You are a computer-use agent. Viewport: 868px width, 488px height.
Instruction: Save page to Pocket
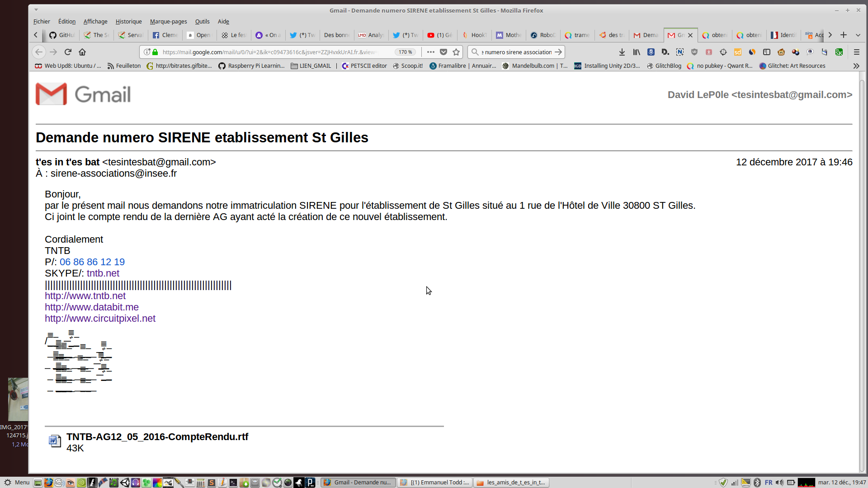point(443,52)
